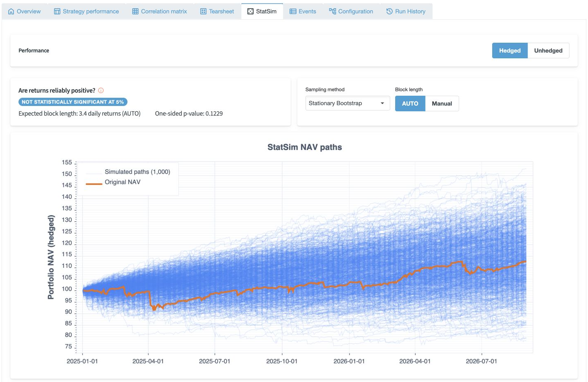588x382 pixels.
Task: Click the Strategy performance table icon
Action: coord(57,12)
